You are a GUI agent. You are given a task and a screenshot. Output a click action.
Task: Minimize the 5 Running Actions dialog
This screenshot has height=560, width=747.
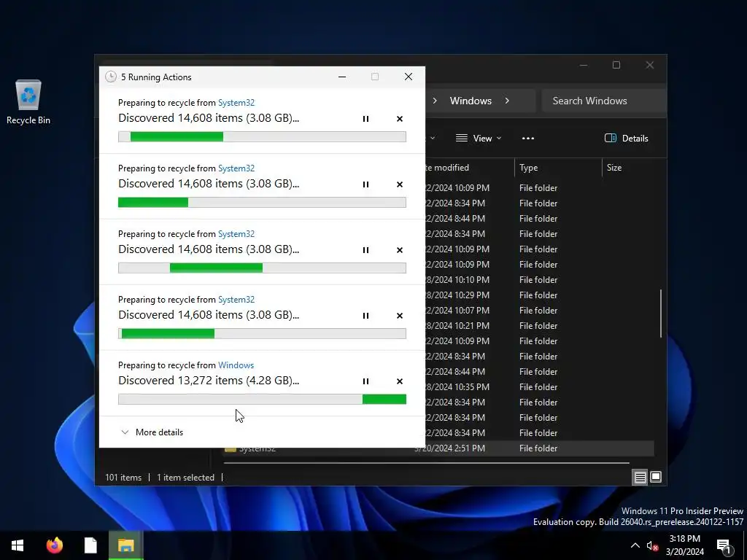pos(342,77)
